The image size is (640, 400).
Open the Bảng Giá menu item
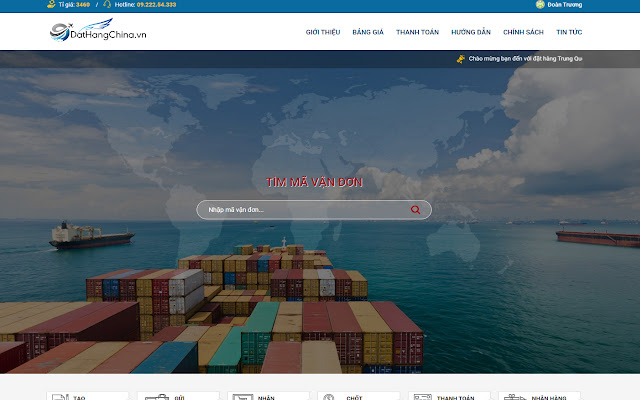click(x=368, y=32)
